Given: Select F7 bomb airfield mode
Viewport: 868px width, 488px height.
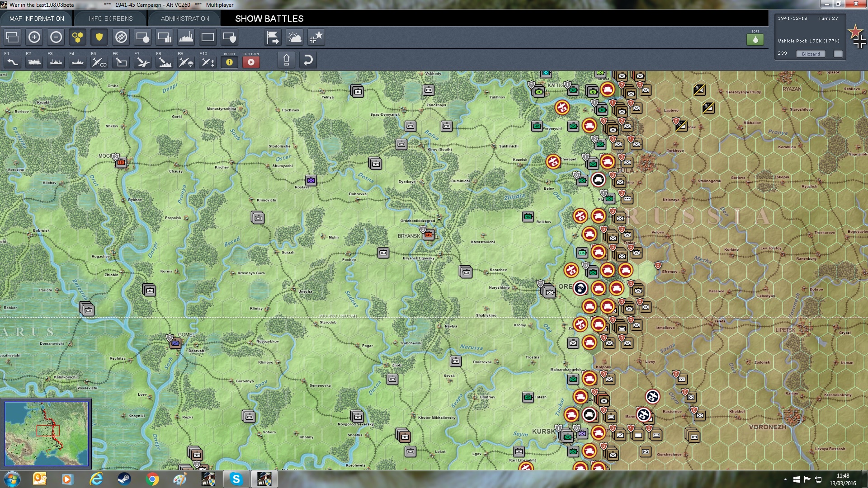Looking at the screenshot, I should coord(143,62).
